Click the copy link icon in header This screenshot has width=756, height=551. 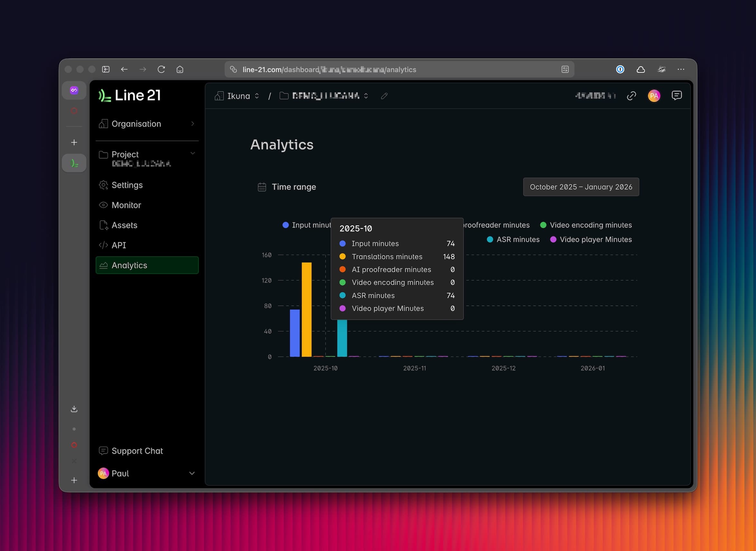(631, 96)
